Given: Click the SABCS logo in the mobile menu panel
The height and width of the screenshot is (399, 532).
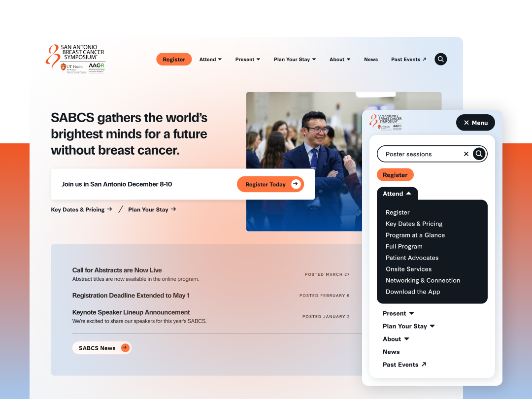Looking at the screenshot, I should pos(385,123).
